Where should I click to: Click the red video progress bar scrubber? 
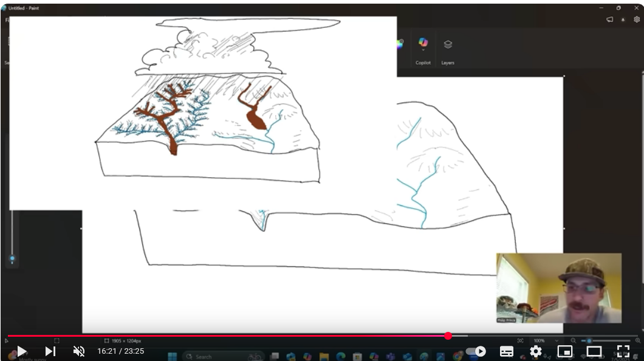(448, 336)
